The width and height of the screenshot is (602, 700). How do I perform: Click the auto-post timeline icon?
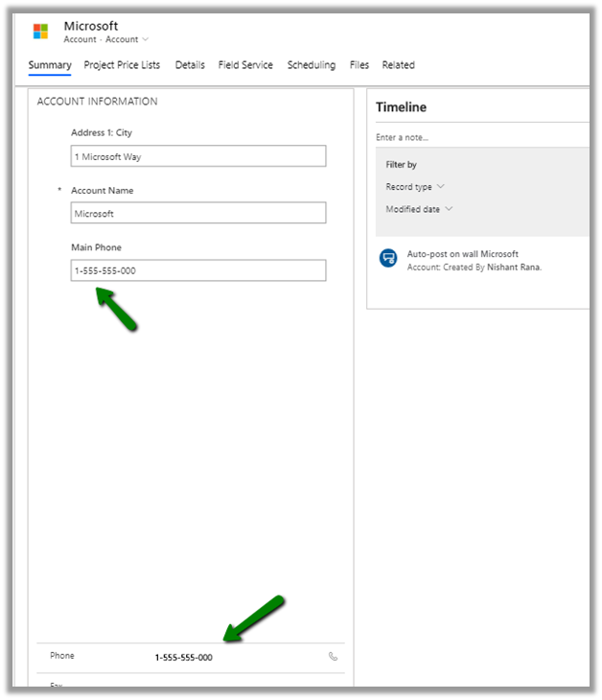(x=388, y=259)
